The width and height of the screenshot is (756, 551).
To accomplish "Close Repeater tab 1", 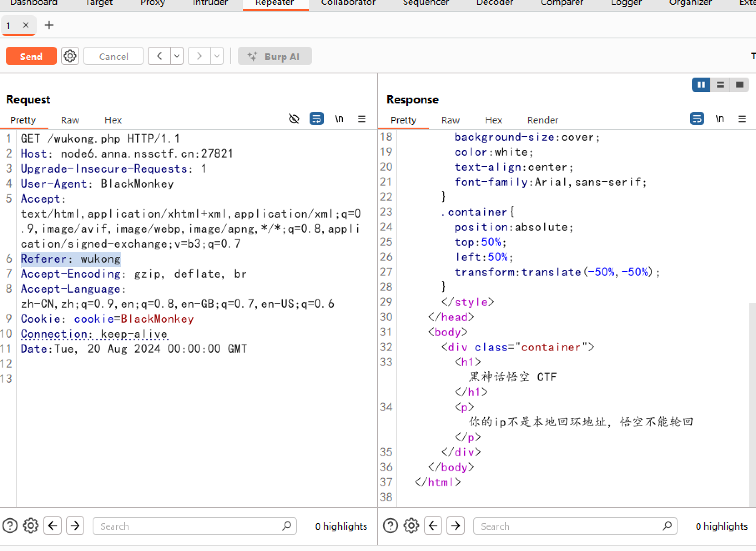I will [26, 25].
